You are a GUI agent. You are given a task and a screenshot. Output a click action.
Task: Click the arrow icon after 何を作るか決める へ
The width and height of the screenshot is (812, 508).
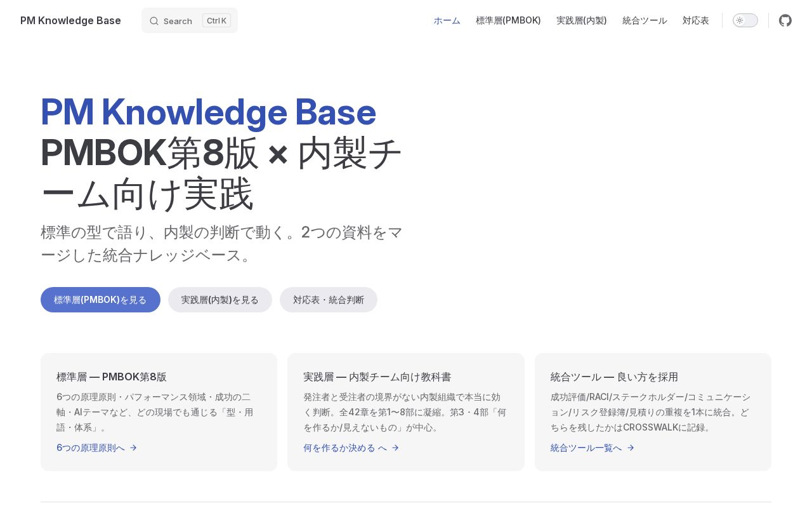pos(395,448)
